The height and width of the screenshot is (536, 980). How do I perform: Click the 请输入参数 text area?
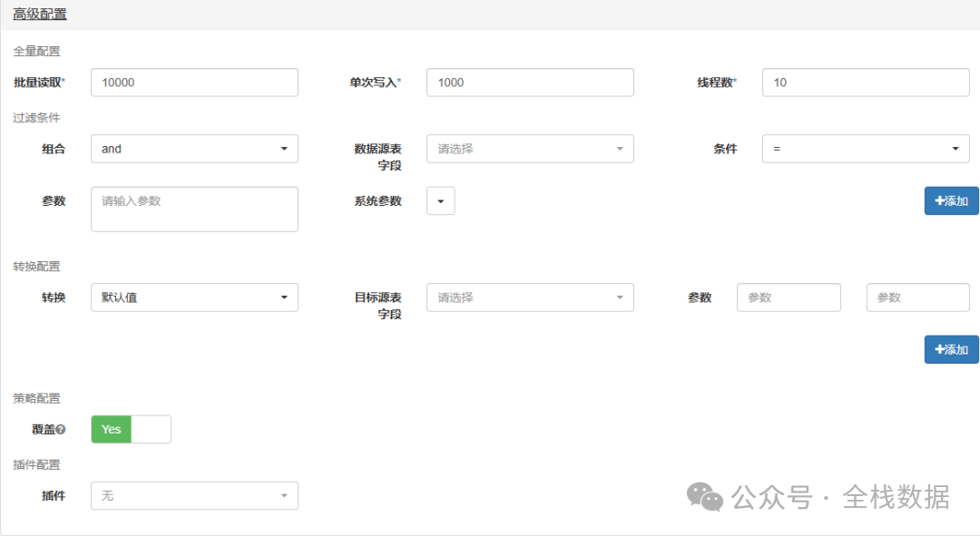click(x=194, y=210)
